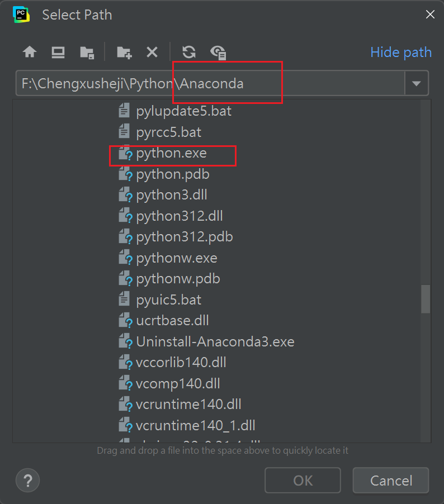Screen dimensions: 444x504
Task: Select pyrcc5.bat file
Action: (x=168, y=132)
